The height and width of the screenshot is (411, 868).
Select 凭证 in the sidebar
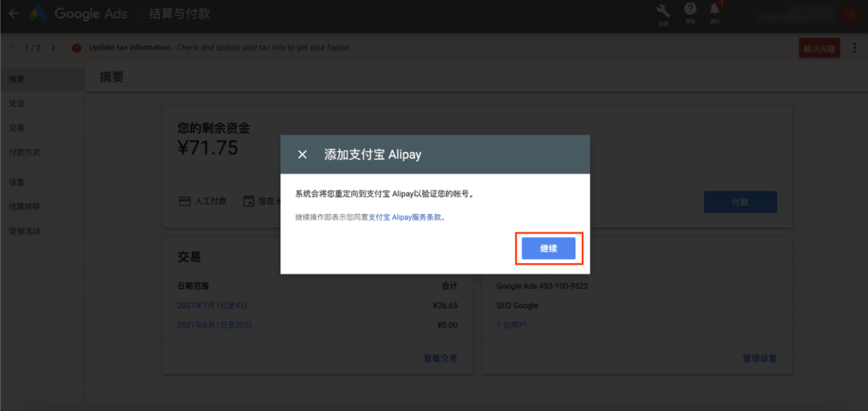pyautogui.click(x=17, y=104)
